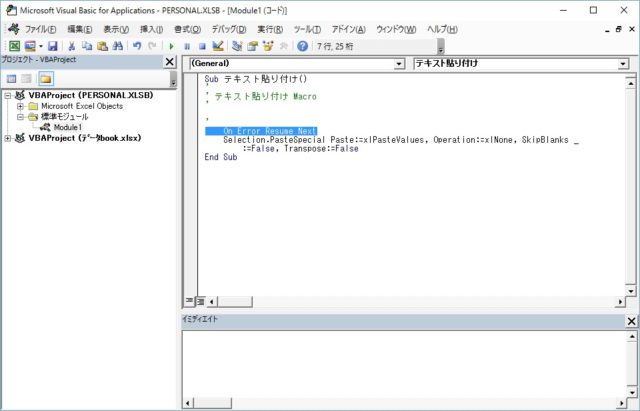
Task: Open the Project Explorer toolbar icon
Action: [x=237, y=46]
